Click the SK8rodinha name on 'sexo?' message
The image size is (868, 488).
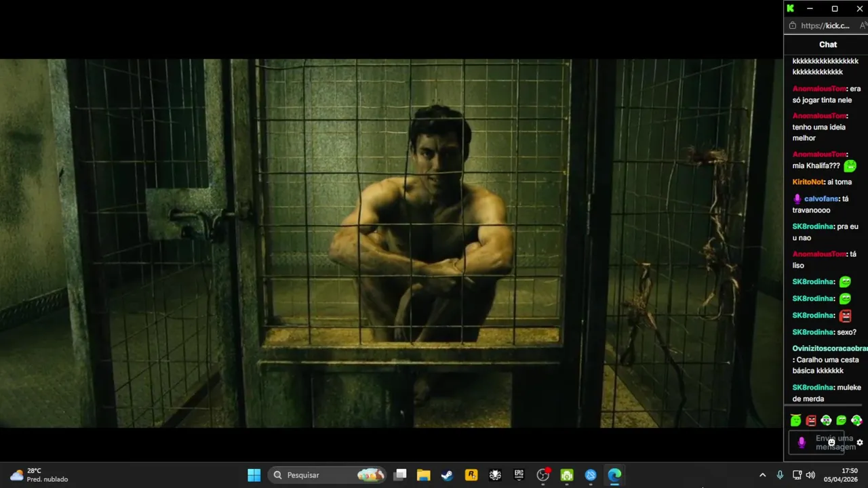coord(813,333)
